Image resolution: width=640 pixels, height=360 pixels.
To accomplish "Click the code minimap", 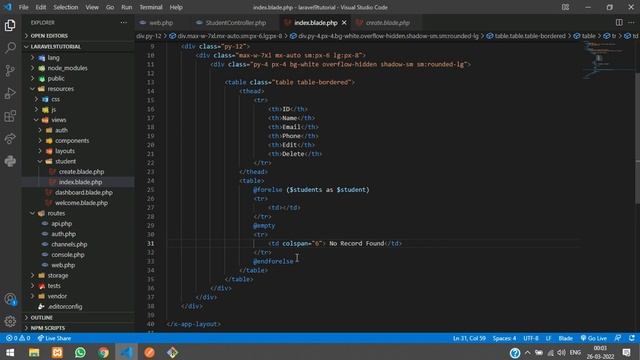I will click(607, 60).
